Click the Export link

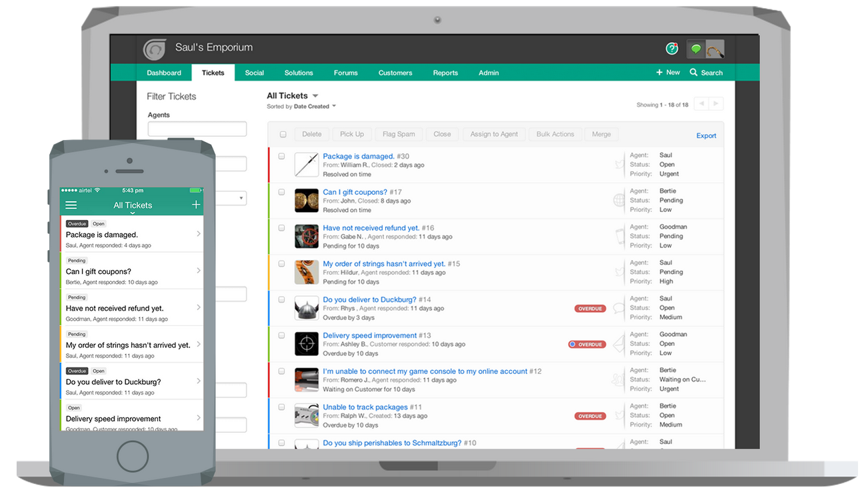click(x=706, y=135)
